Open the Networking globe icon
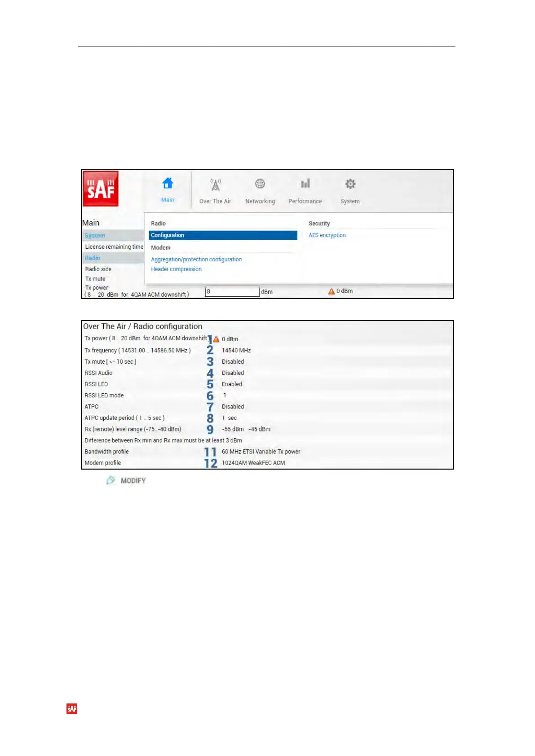Screen dimensions: 535x756 pyautogui.click(x=260, y=184)
